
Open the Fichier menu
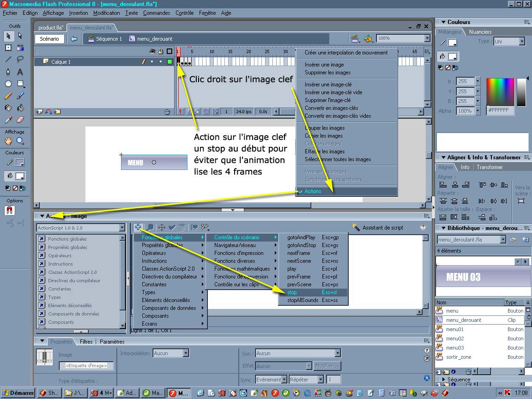(x=10, y=13)
